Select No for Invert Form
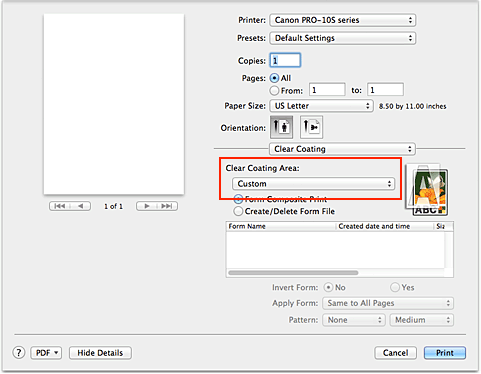This screenshot has width=481, height=374. [328, 287]
